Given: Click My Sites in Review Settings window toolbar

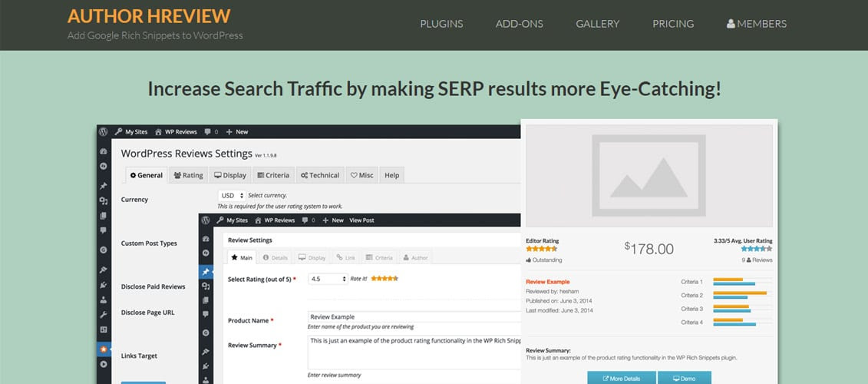Looking at the screenshot, I should 233,220.
